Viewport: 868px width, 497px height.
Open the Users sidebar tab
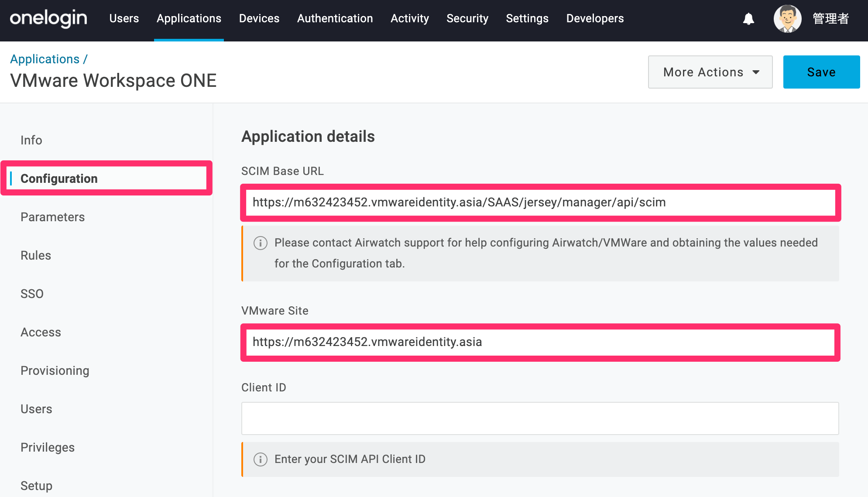(x=36, y=409)
